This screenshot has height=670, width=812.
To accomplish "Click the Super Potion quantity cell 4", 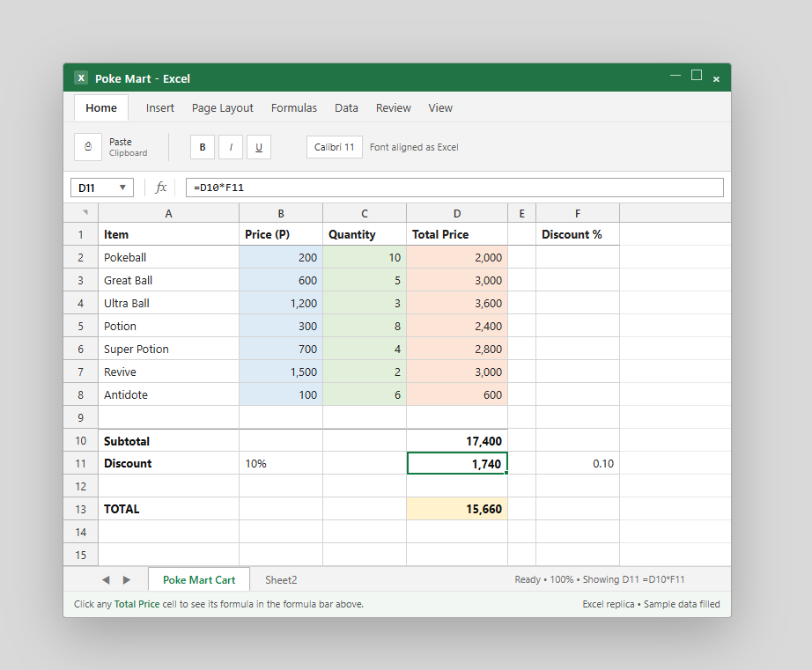I will click(365, 349).
